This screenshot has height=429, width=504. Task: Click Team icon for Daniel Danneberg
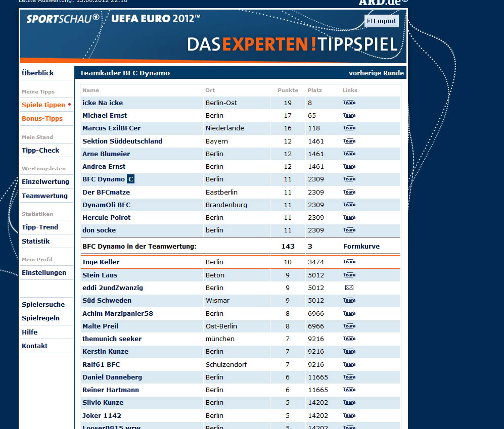click(x=349, y=377)
